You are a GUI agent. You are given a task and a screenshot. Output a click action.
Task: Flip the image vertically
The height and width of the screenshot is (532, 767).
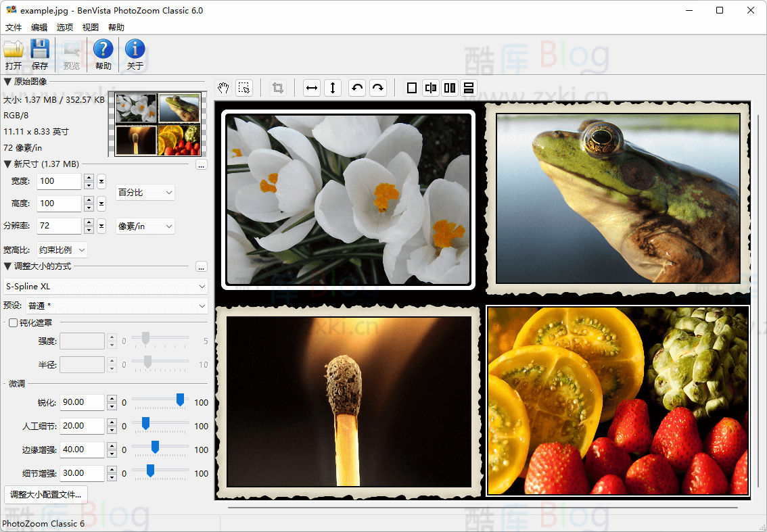(x=332, y=88)
